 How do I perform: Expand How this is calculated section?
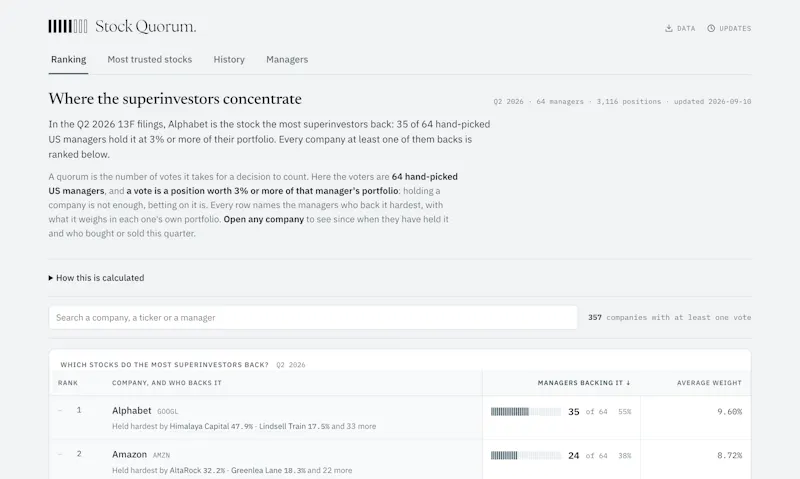pyautogui.click(x=96, y=278)
